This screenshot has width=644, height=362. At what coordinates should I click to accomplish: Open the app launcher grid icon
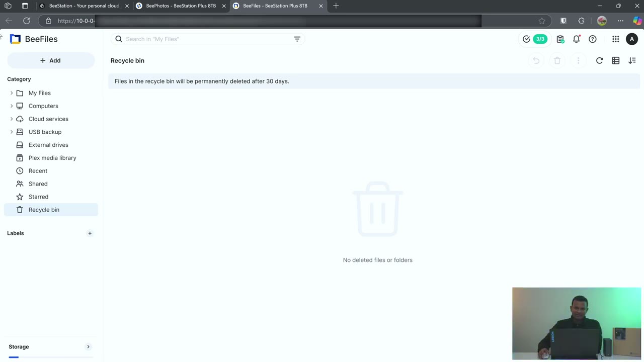(615, 39)
